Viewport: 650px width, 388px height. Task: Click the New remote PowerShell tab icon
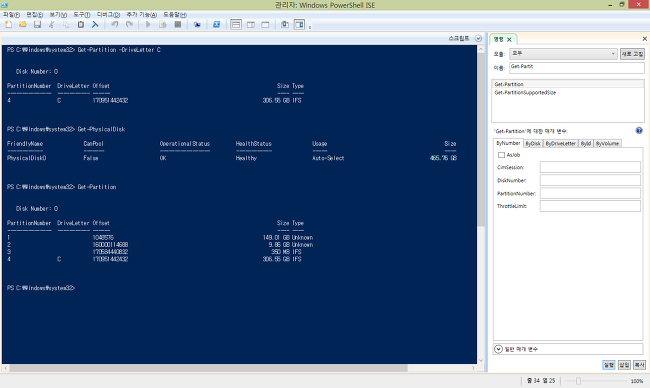[197, 24]
